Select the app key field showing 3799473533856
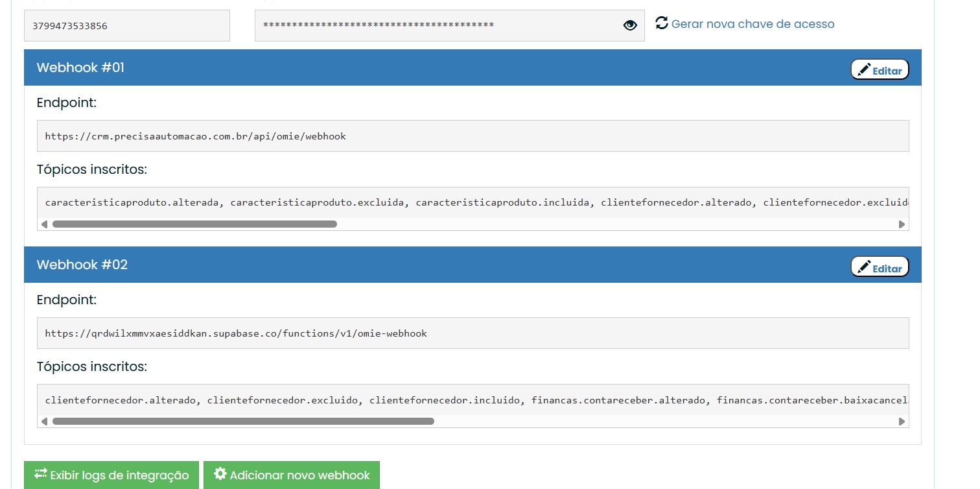The height and width of the screenshot is (489, 980). click(x=126, y=26)
